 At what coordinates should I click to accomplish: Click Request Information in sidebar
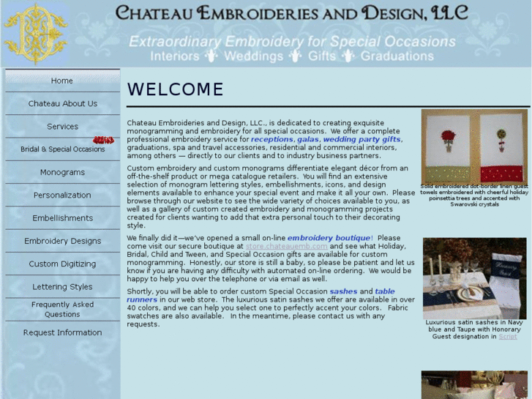pyautogui.click(x=62, y=332)
